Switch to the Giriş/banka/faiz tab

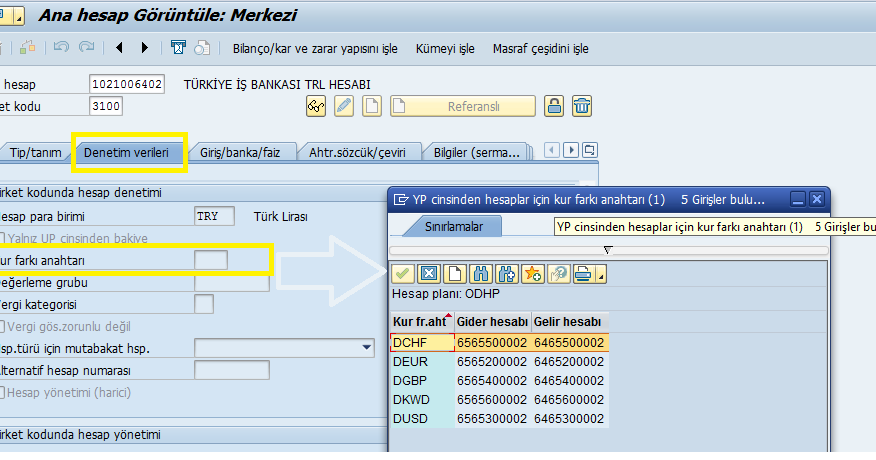(240, 153)
